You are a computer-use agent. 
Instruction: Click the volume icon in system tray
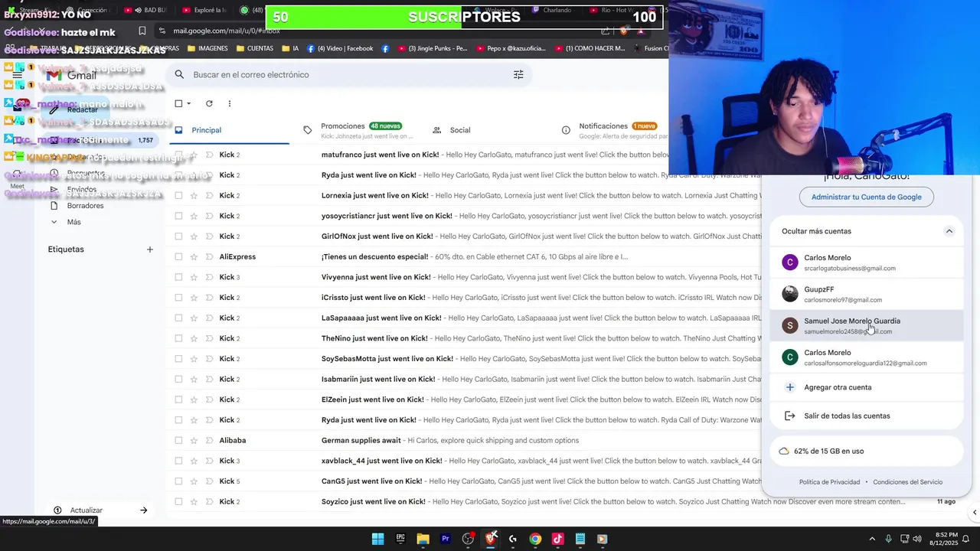coord(917,539)
